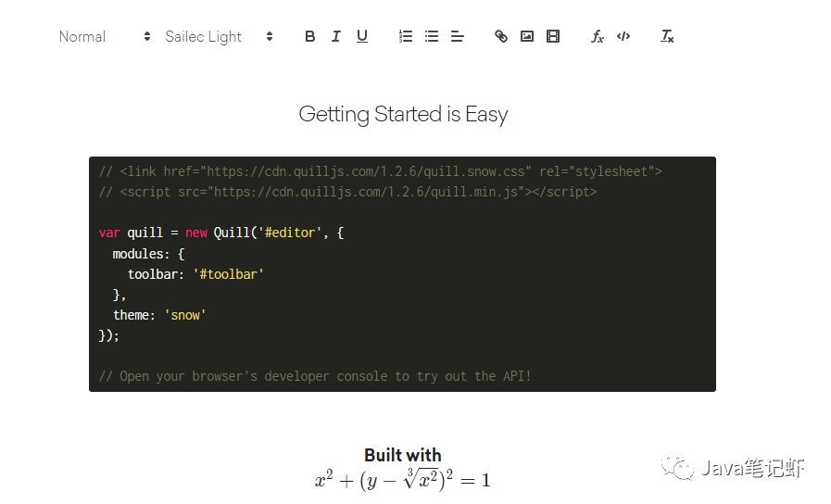Insert a hyperlink

click(501, 36)
